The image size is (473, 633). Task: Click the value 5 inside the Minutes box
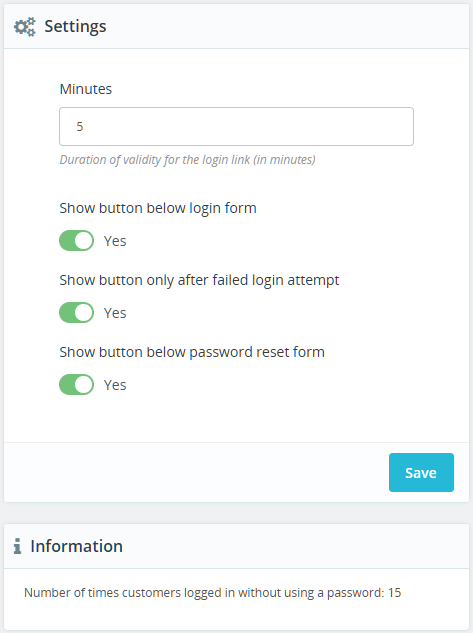pos(80,126)
